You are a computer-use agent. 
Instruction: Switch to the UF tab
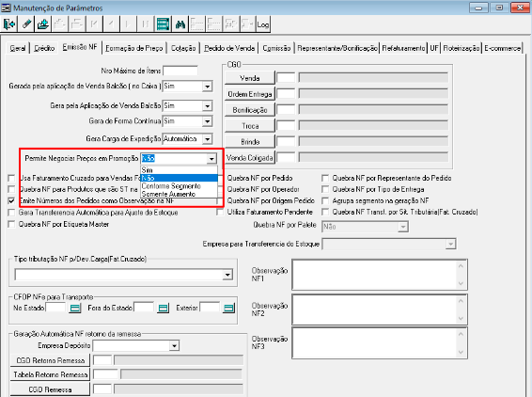point(434,48)
